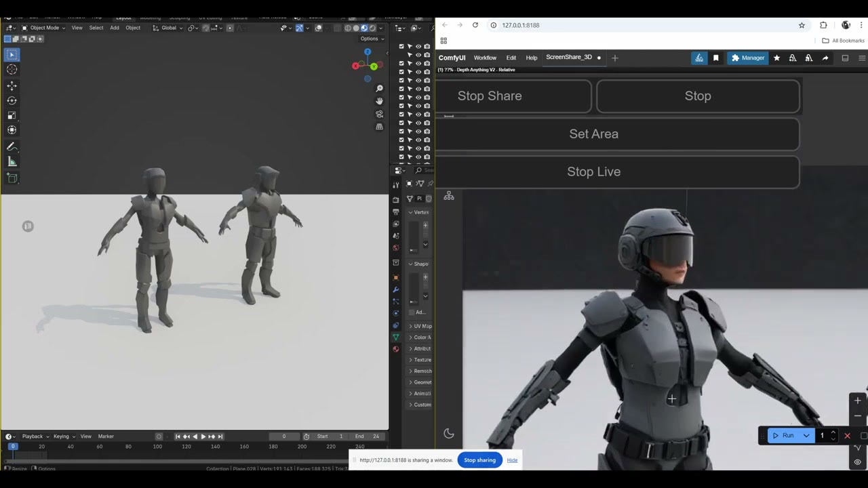868x488 pixels.
Task: Activate the Move tool in Blender
Action: click(12, 86)
